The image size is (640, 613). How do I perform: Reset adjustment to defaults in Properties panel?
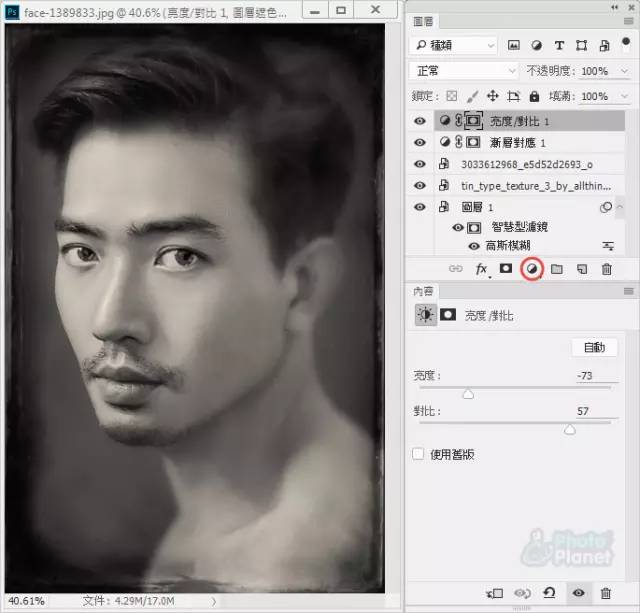[x=549, y=593]
